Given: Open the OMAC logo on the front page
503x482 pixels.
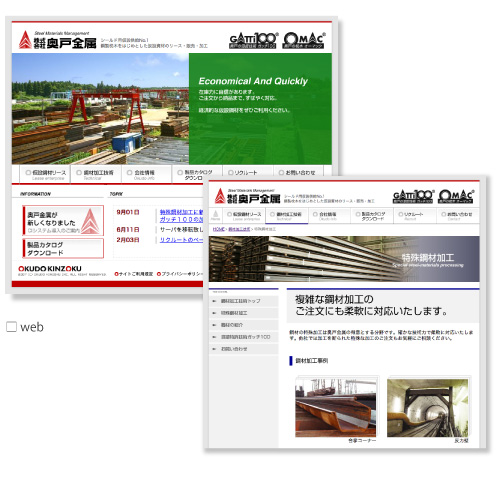Looking at the screenshot, I should click(456, 197).
